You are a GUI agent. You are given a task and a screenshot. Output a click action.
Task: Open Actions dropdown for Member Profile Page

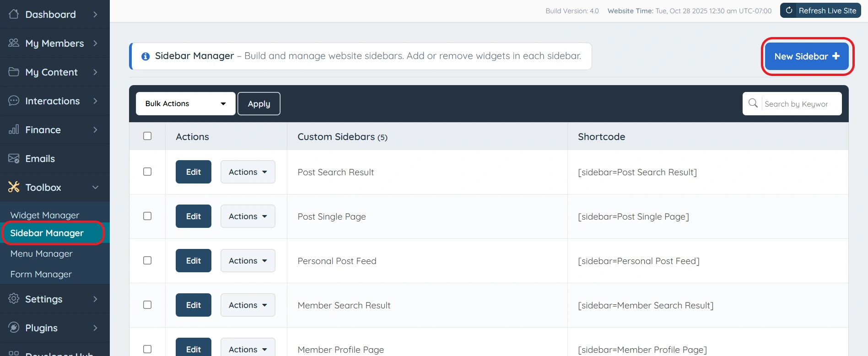(248, 347)
